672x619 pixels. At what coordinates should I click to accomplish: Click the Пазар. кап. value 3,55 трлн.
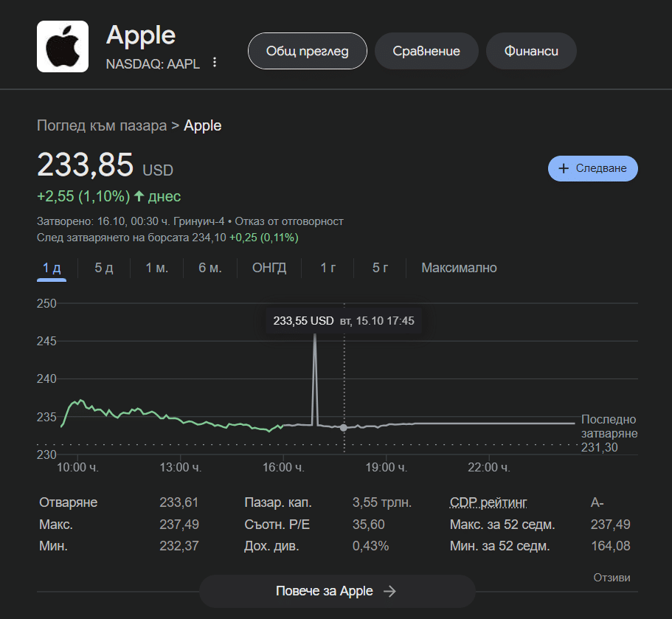pyautogui.click(x=382, y=502)
